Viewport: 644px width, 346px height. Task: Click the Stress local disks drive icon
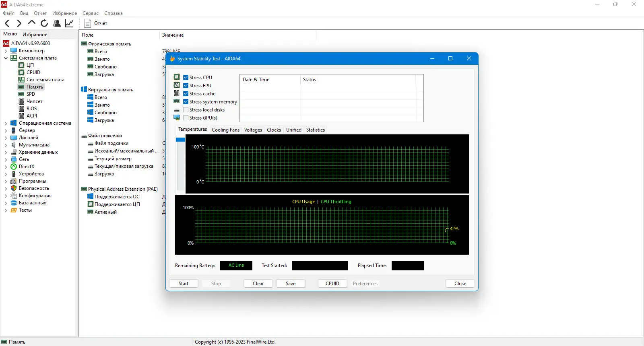pos(177,110)
